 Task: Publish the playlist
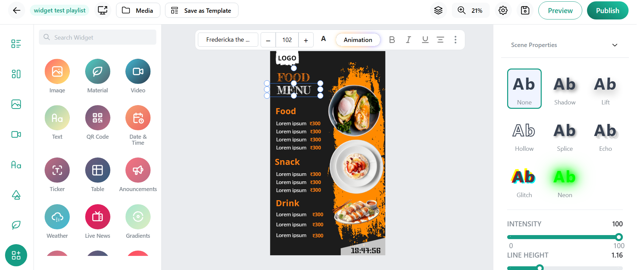click(607, 10)
